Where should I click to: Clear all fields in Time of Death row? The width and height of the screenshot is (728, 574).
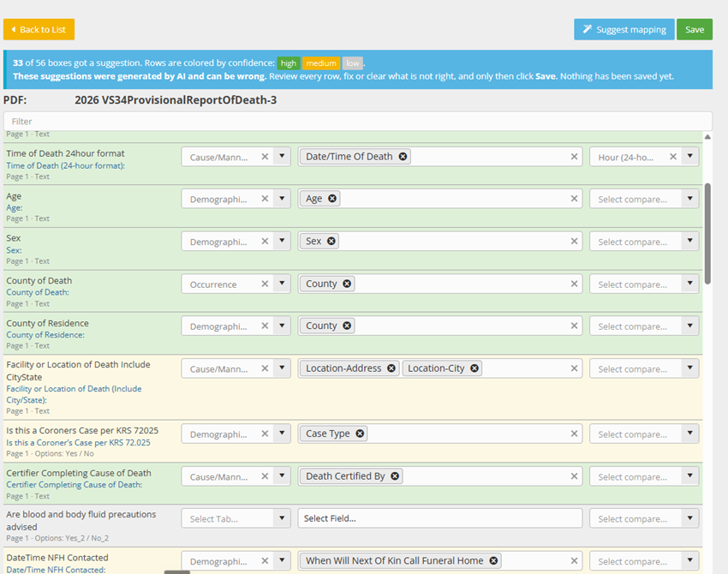point(575,157)
